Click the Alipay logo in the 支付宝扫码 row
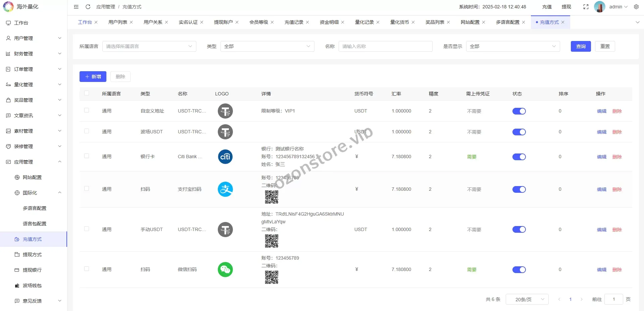This screenshot has width=644, height=311. coord(225,189)
